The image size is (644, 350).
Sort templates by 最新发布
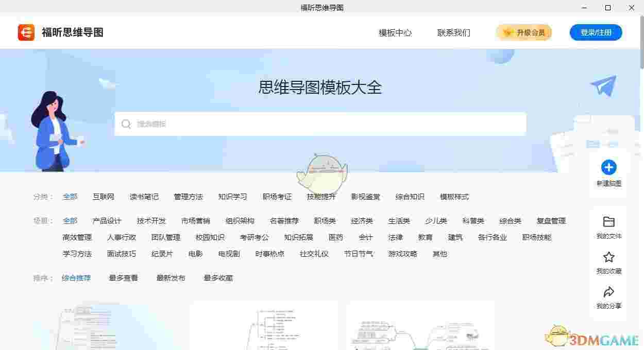(171, 277)
